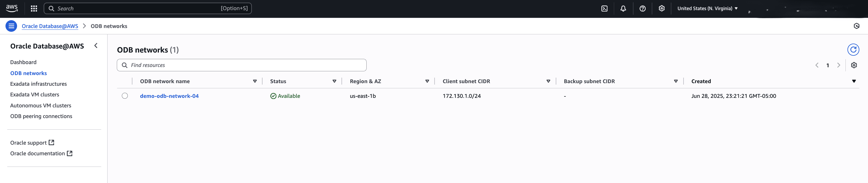Open the AWS services grid menu

point(34,8)
